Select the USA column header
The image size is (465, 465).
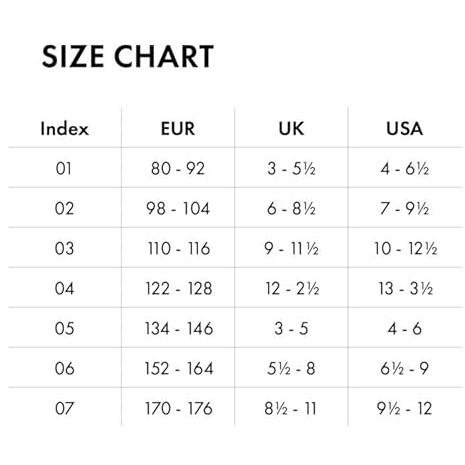pyautogui.click(x=405, y=129)
